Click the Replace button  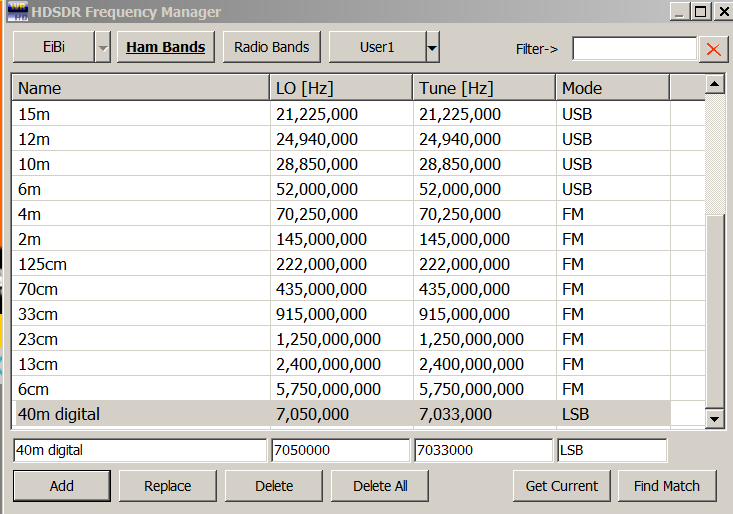pyautogui.click(x=168, y=486)
